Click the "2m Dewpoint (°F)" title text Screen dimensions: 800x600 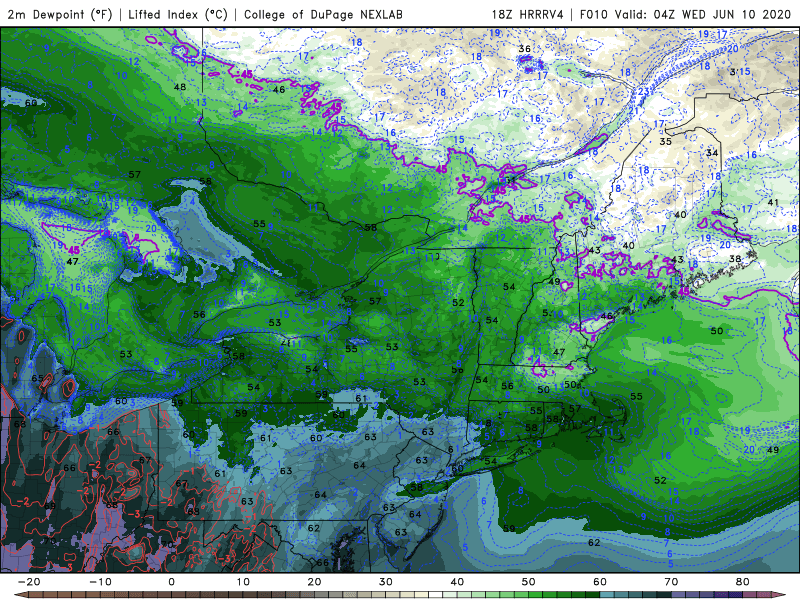(60, 14)
